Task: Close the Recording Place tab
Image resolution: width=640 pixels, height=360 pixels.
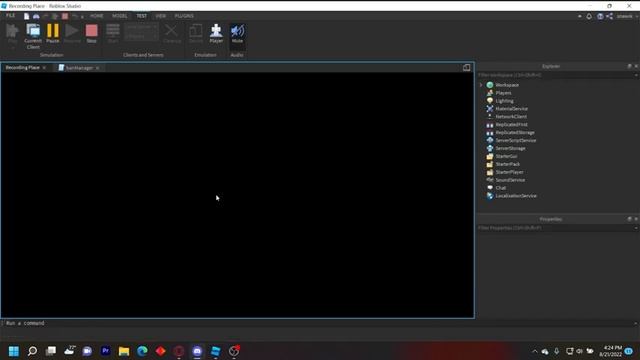Action: click(x=44, y=68)
